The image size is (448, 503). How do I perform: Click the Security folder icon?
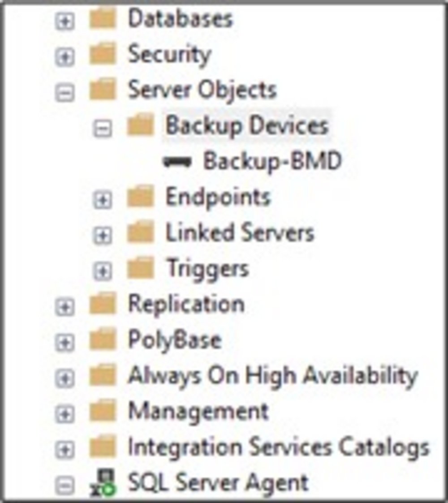point(103,55)
